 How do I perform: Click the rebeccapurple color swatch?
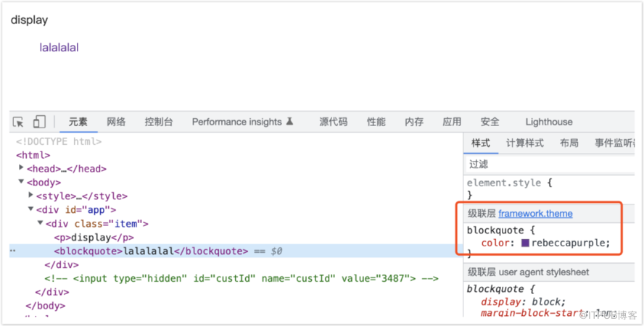tap(525, 243)
